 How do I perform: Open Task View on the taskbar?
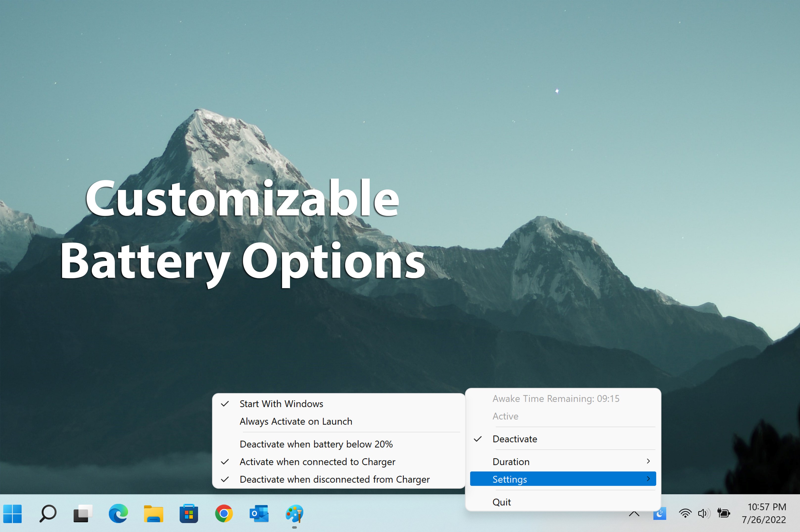pos(83,514)
